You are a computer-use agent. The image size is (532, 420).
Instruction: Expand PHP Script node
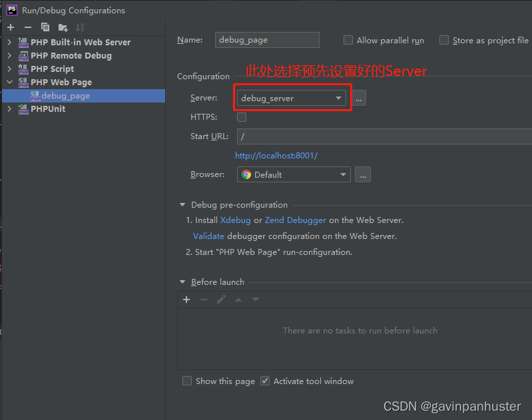9,69
